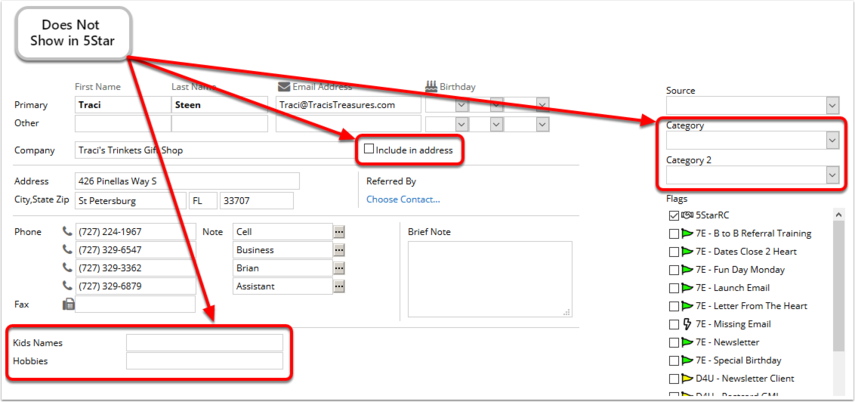The image size is (855, 402).
Task: Click the ellipsis button beside Brian note
Action: [x=339, y=269]
